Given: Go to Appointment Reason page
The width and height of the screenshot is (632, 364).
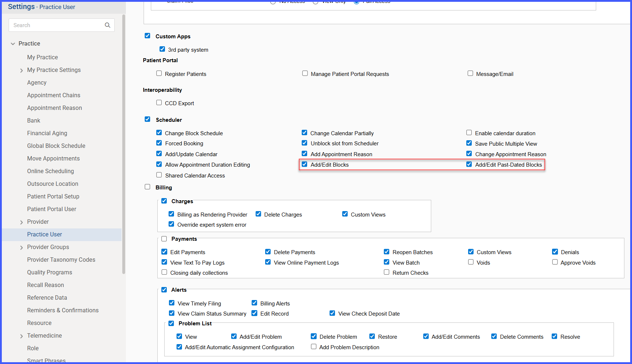Looking at the screenshot, I should click(x=54, y=108).
